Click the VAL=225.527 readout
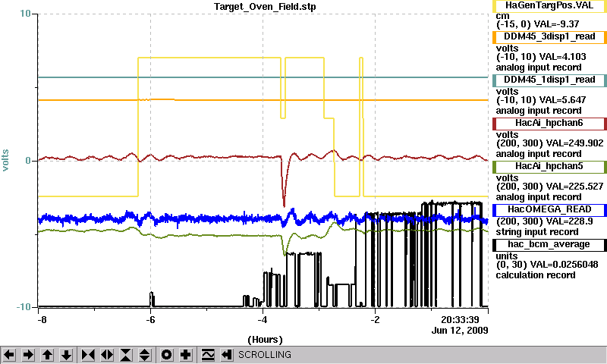The width and height of the screenshot is (607, 364). [574, 187]
